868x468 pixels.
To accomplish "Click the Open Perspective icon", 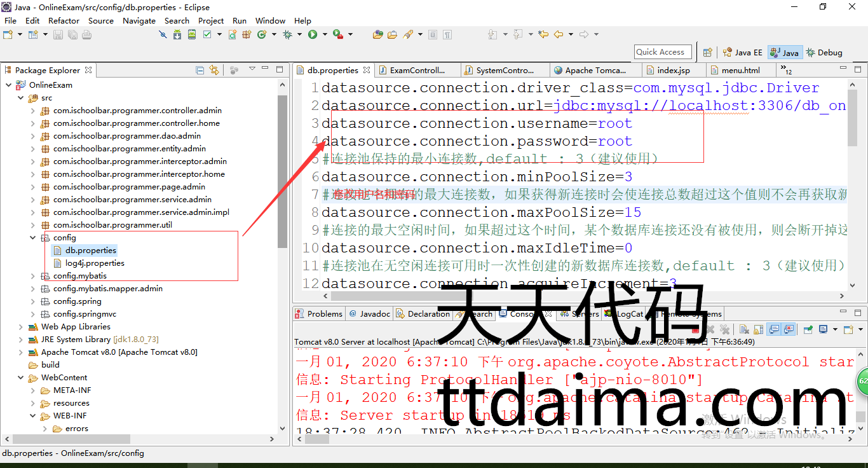I will [x=707, y=53].
